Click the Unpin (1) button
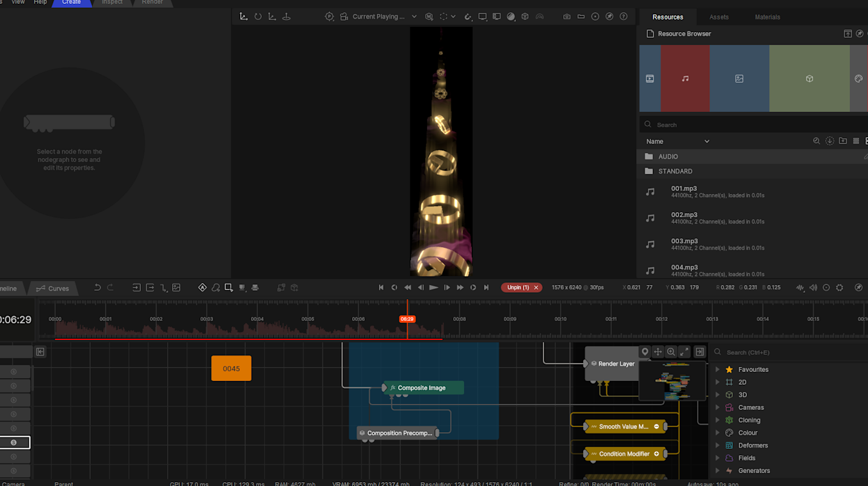 [518, 288]
